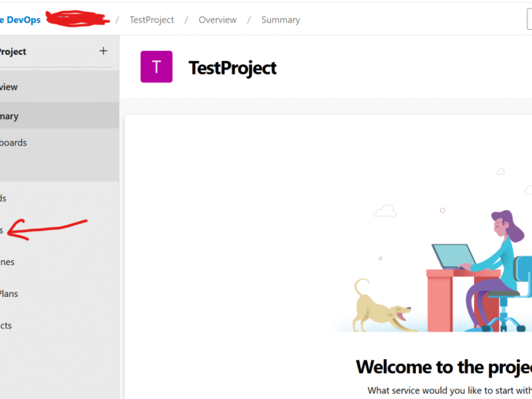Click the project name in sidebar header

(x=13, y=52)
